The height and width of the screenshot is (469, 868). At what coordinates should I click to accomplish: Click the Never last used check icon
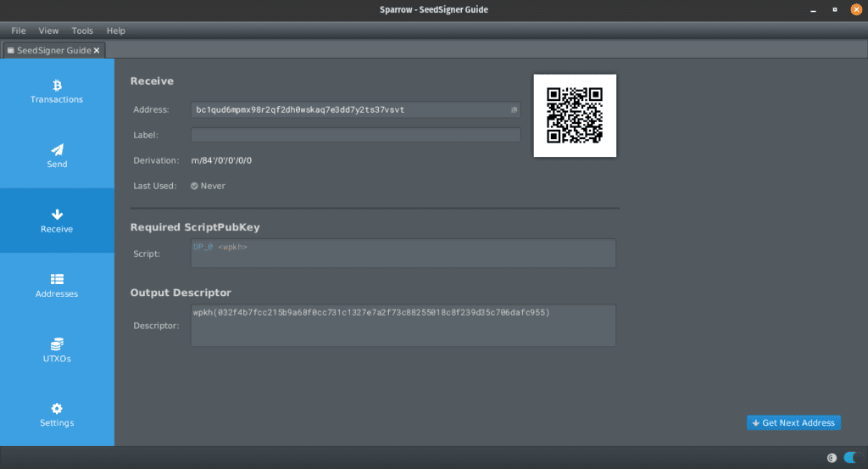194,186
